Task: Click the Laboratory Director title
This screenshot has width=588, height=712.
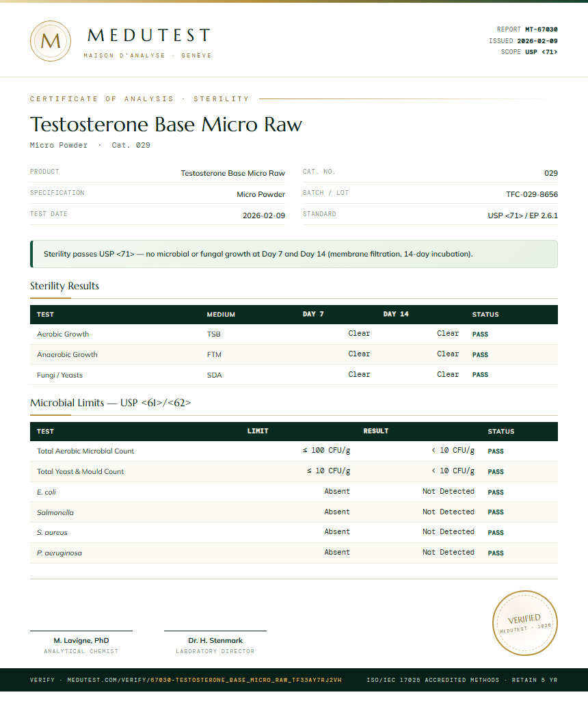Action: 215,651
